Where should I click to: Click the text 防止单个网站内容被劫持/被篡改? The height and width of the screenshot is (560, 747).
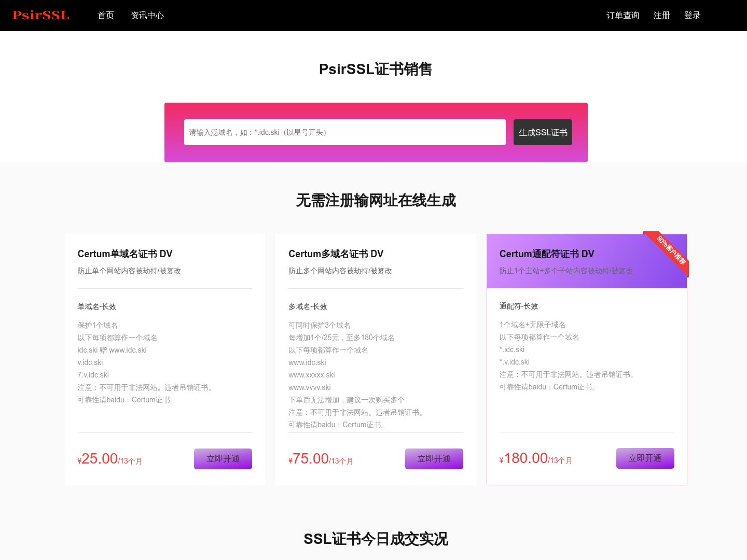tap(129, 271)
